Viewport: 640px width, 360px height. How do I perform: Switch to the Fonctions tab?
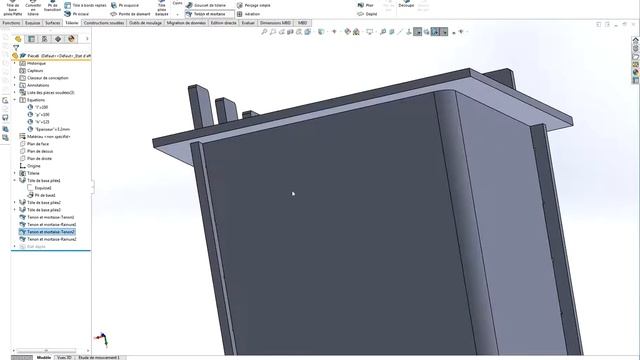(x=11, y=23)
